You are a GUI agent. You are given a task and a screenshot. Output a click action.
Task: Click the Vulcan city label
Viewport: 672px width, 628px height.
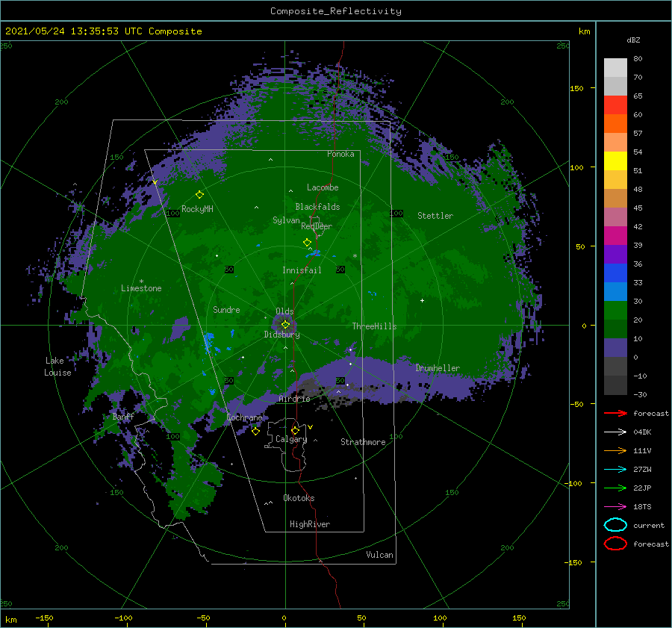coord(380,555)
